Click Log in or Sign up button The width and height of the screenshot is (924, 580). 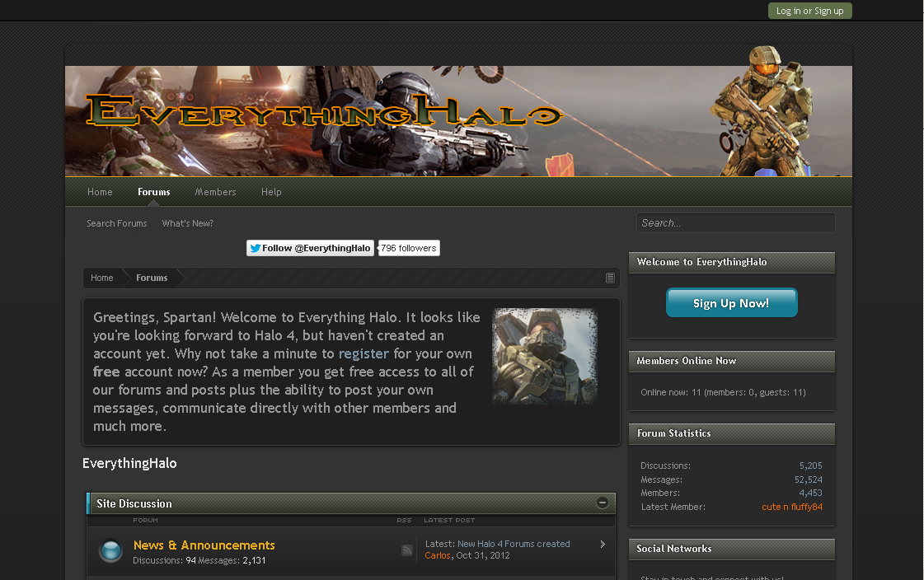tap(809, 11)
